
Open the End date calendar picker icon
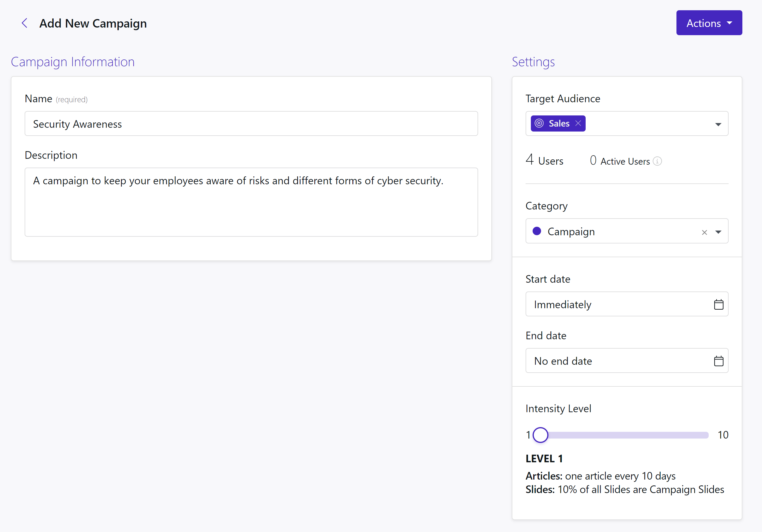pos(719,361)
